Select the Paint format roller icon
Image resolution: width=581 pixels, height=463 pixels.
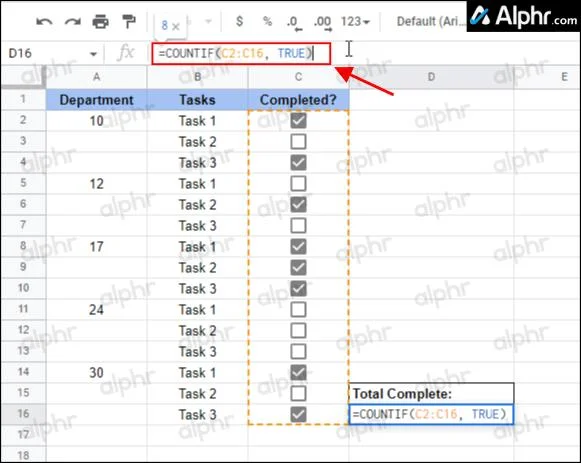129,21
